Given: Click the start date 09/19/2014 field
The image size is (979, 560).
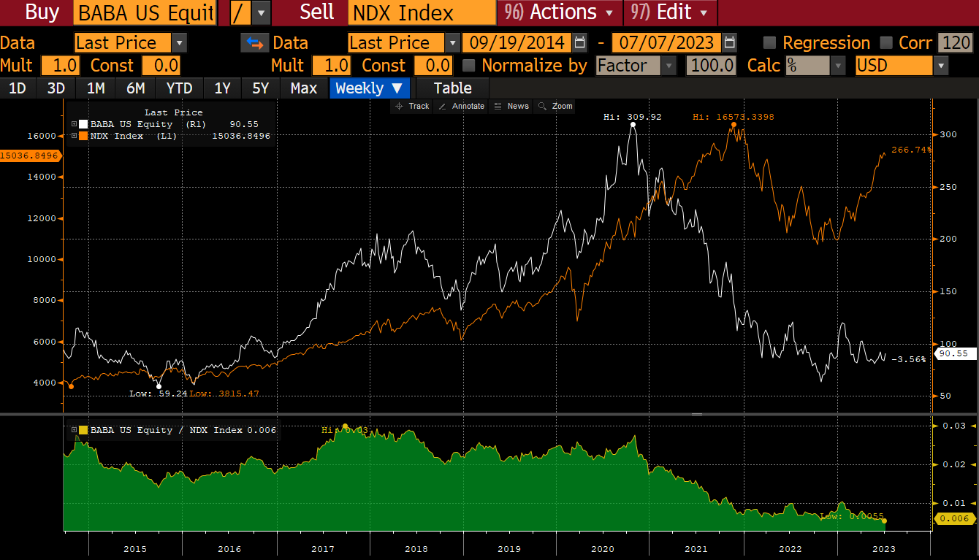Looking at the screenshot, I should click(517, 43).
